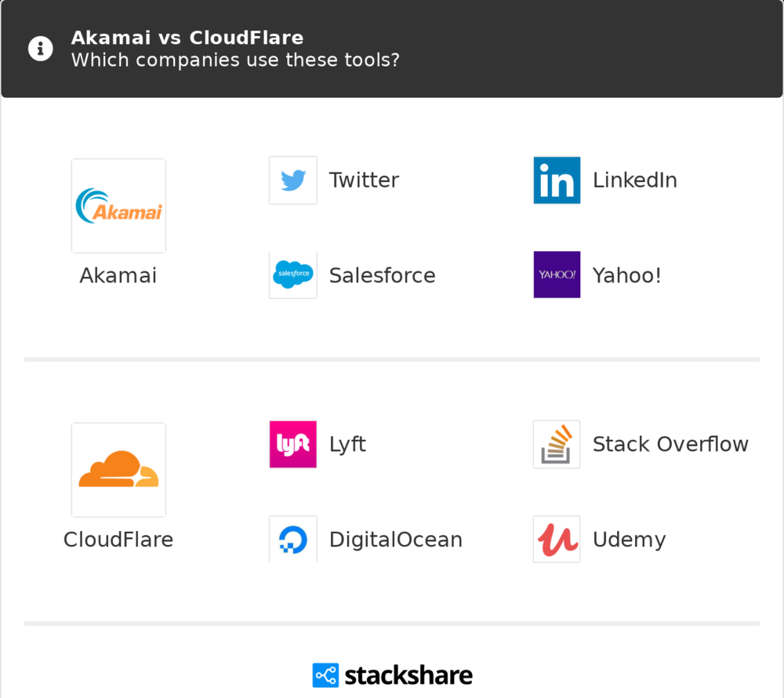Image resolution: width=784 pixels, height=698 pixels.
Task: Click the pink Lyft icon
Action: pos(293,445)
